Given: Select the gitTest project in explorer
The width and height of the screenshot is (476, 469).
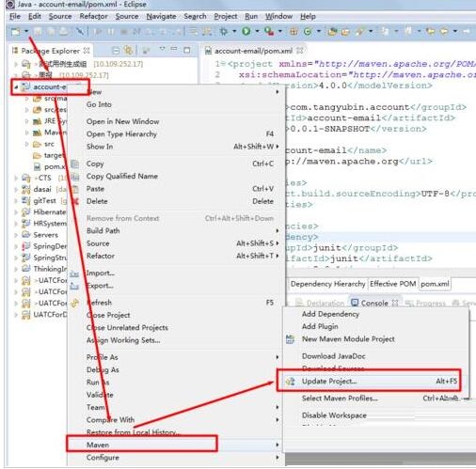Looking at the screenshot, I should pyautogui.click(x=44, y=201).
